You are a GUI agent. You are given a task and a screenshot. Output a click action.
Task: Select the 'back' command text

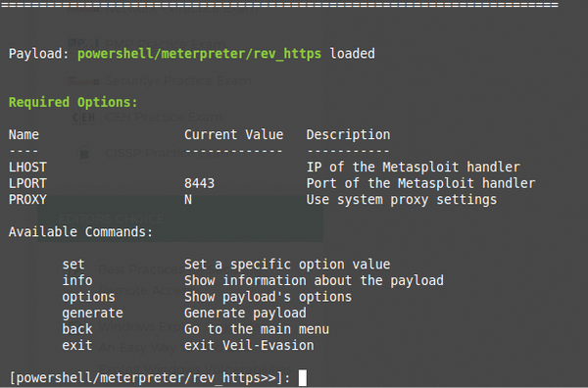77,329
